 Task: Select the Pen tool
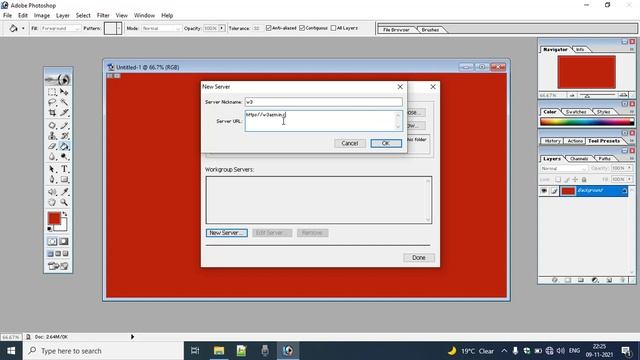pos(52,179)
